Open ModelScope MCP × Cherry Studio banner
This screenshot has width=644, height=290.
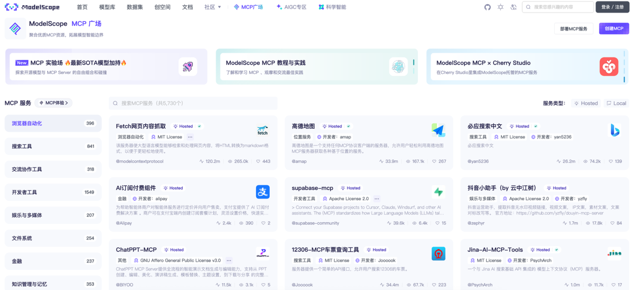pyautogui.click(x=527, y=67)
